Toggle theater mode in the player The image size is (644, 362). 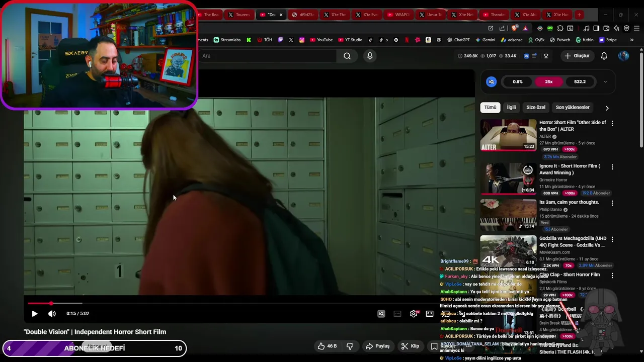[430, 314]
